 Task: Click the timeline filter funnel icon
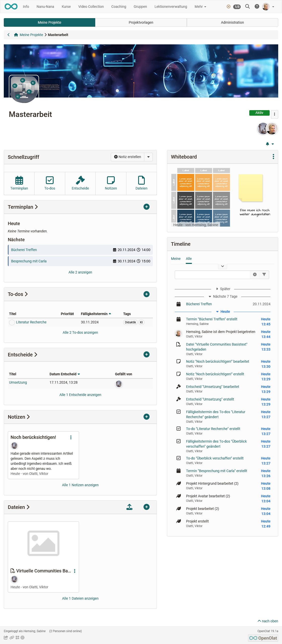coord(264,274)
